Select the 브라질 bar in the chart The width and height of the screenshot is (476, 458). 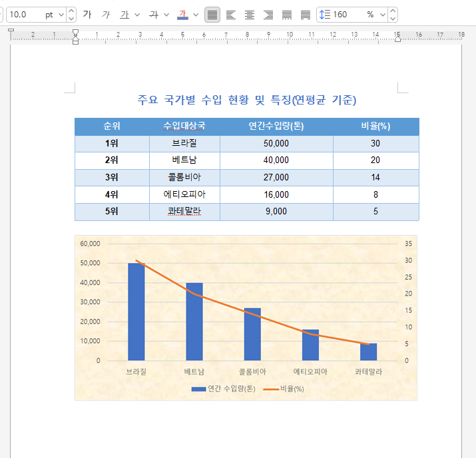[x=136, y=312]
